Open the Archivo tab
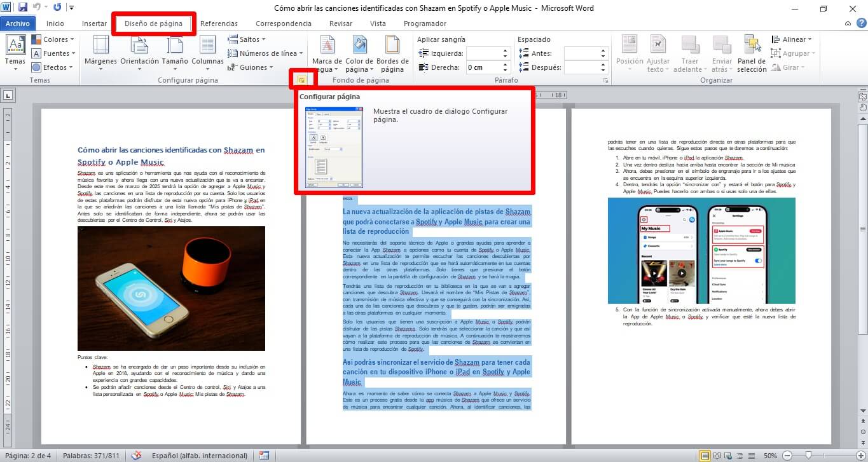 pos(18,24)
